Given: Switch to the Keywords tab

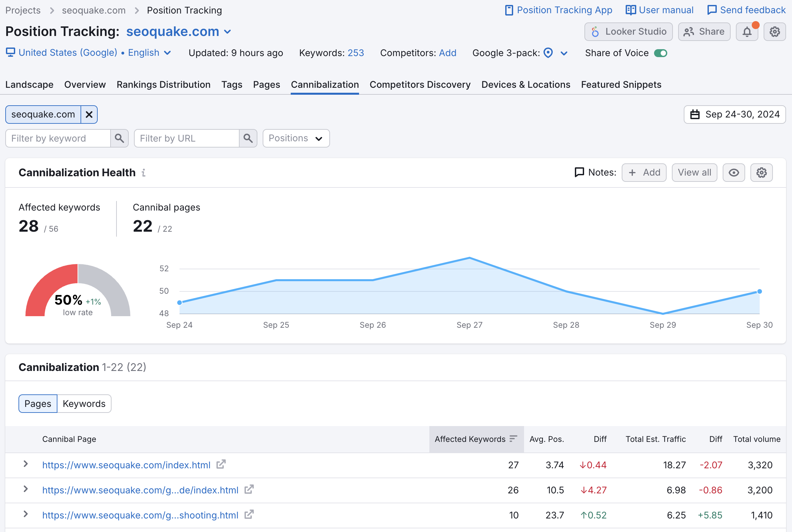Looking at the screenshot, I should click(84, 403).
